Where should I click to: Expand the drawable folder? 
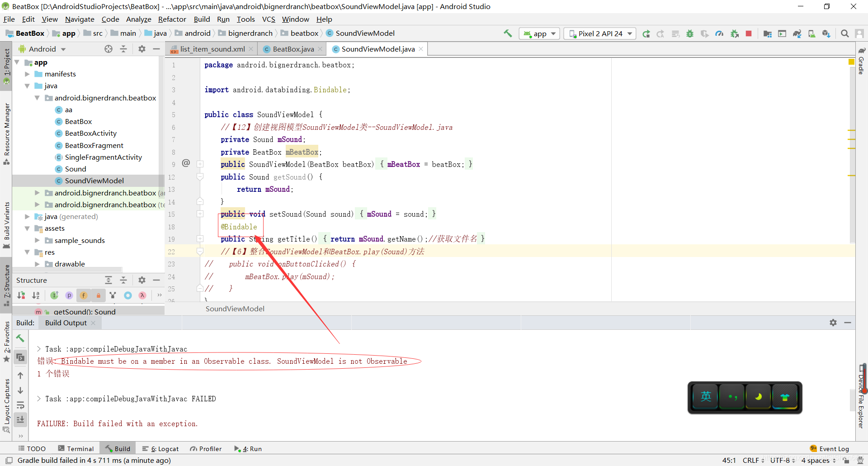click(37, 264)
